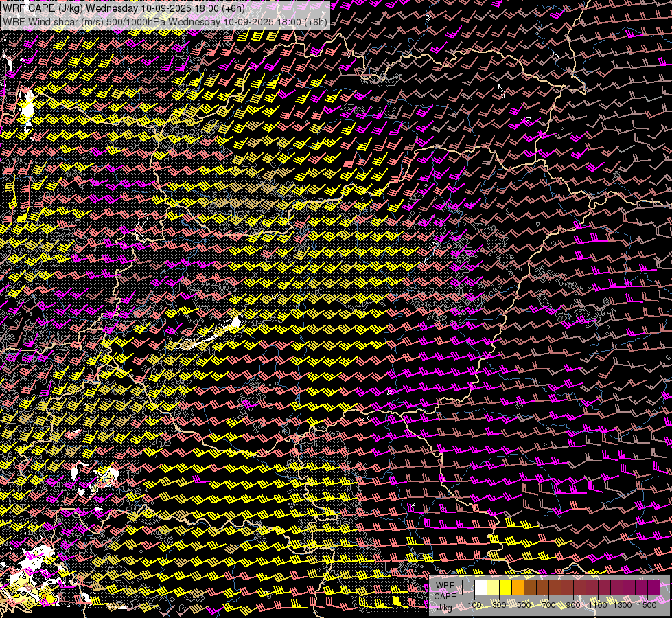Click the legend value 1500
Image resolution: width=672 pixels, height=618 pixels.
[x=647, y=605]
